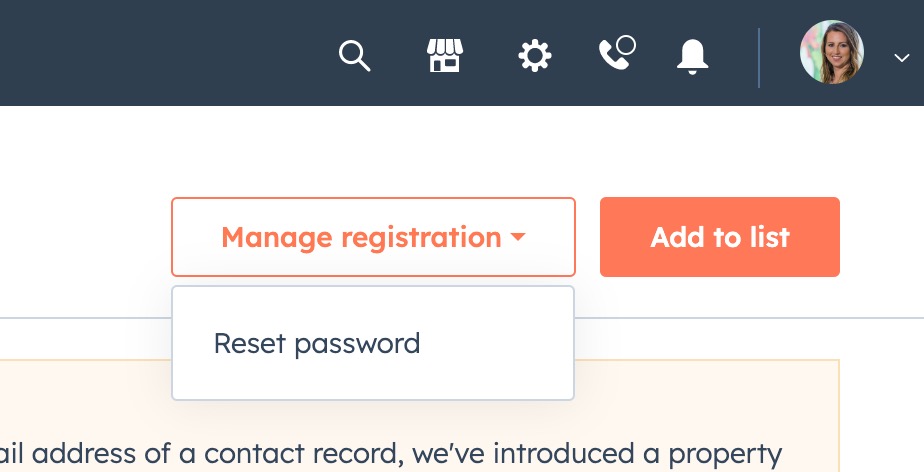924x472 pixels.
Task: Select Reset password from the menu
Action: pyautogui.click(x=317, y=344)
